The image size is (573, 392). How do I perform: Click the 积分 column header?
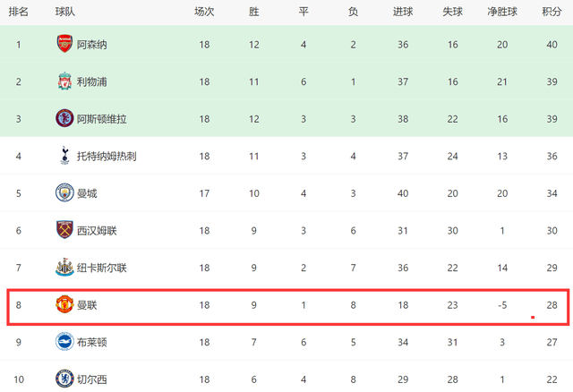click(x=552, y=12)
